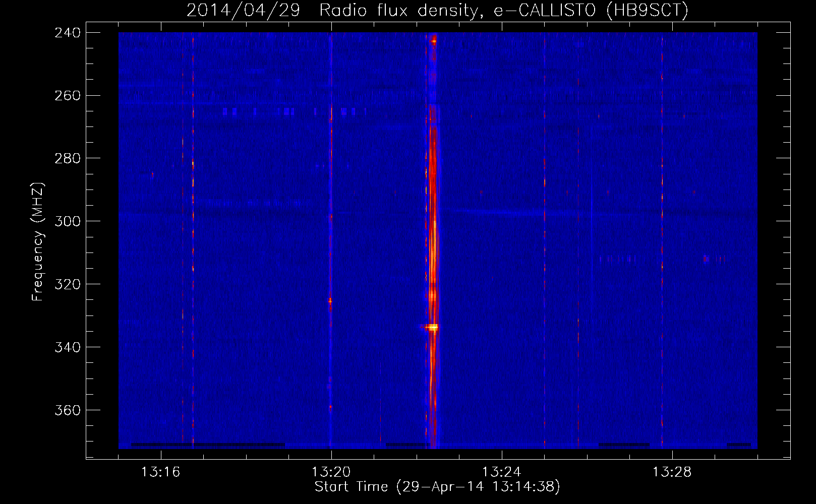Click the bright yellow burst spot near 333 MHz

point(431,327)
